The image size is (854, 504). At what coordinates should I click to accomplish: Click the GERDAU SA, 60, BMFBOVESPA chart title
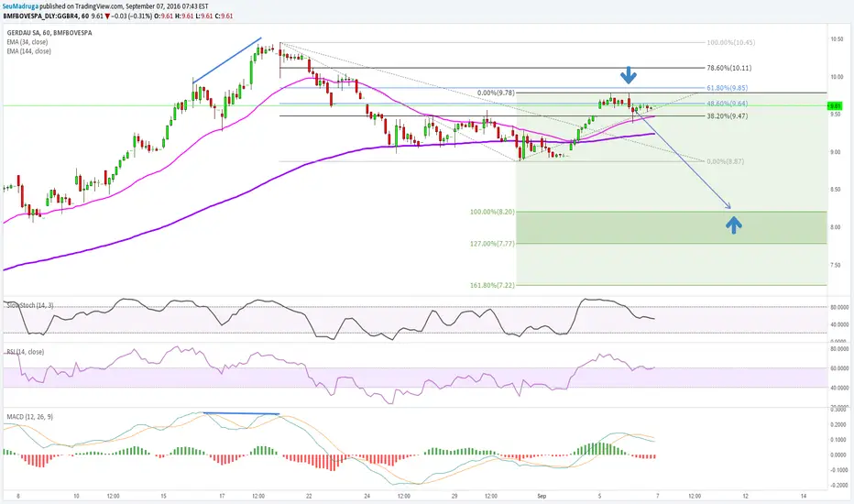click(x=49, y=33)
